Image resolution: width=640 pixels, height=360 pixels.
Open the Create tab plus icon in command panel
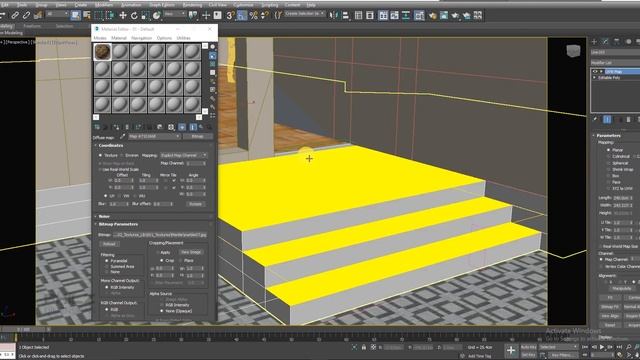point(594,42)
